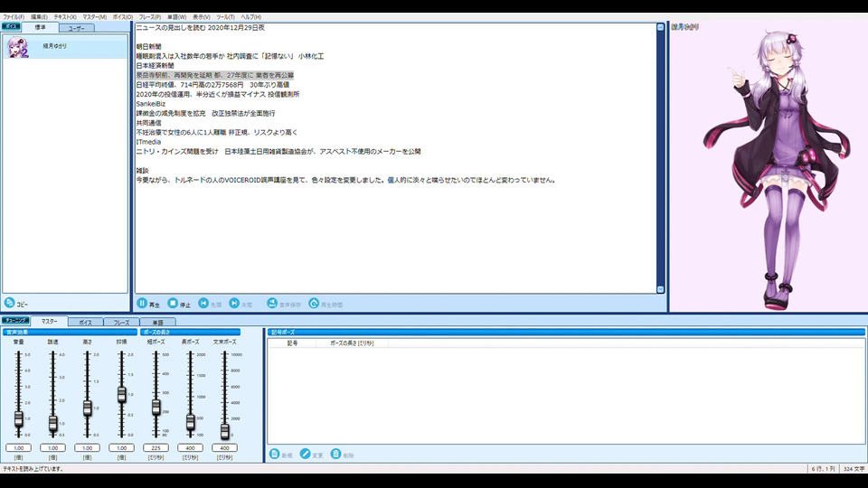Click the 324 文字 character count
The image size is (868, 488).
tap(853, 469)
